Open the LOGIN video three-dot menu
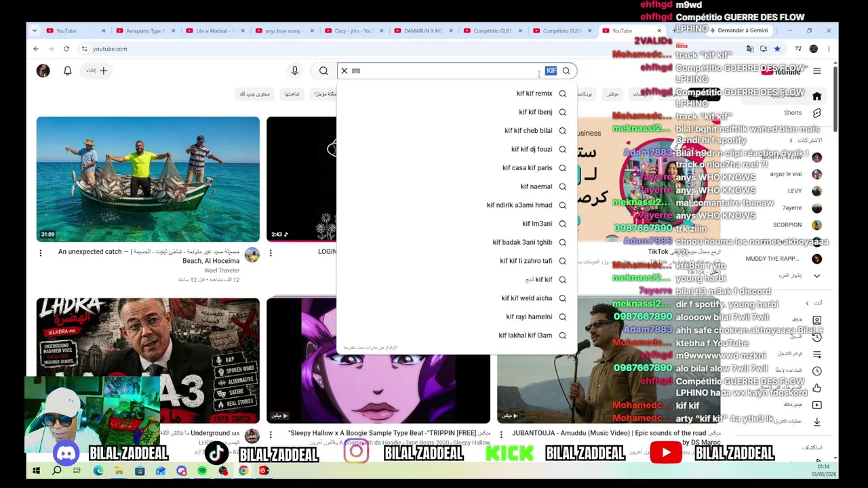 [x=271, y=253]
